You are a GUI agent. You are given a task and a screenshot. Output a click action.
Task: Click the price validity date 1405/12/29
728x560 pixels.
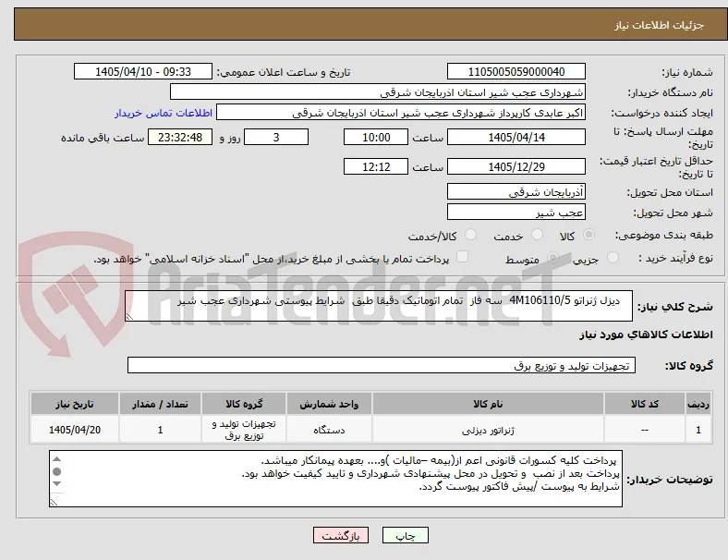click(516, 166)
